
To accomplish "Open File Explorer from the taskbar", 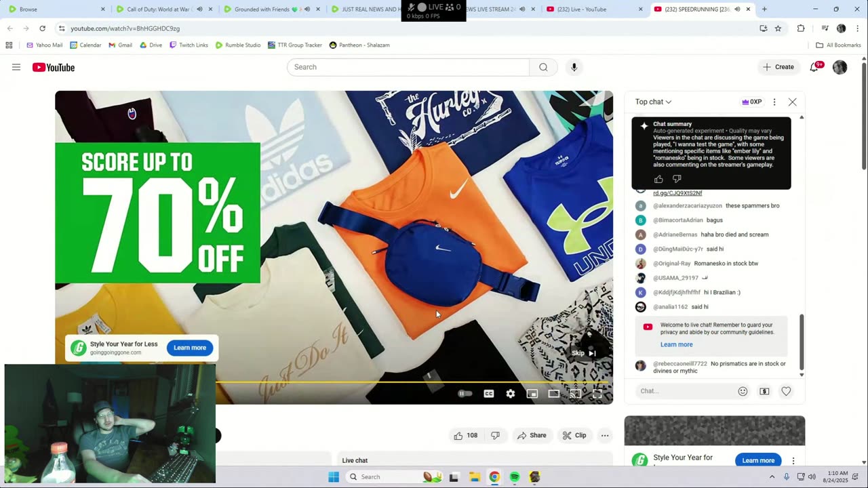I will pos(475,477).
